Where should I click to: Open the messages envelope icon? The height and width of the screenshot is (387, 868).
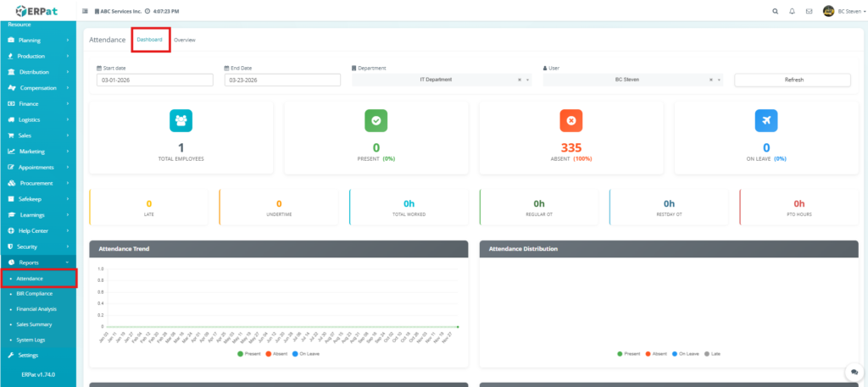pos(809,11)
